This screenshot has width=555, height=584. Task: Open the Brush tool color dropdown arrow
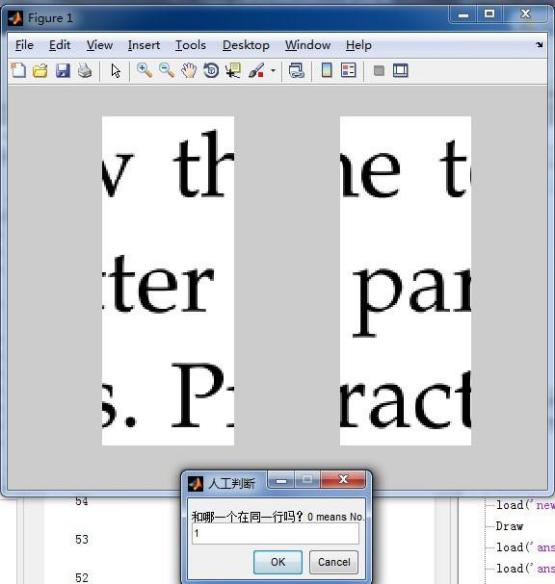click(x=273, y=70)
